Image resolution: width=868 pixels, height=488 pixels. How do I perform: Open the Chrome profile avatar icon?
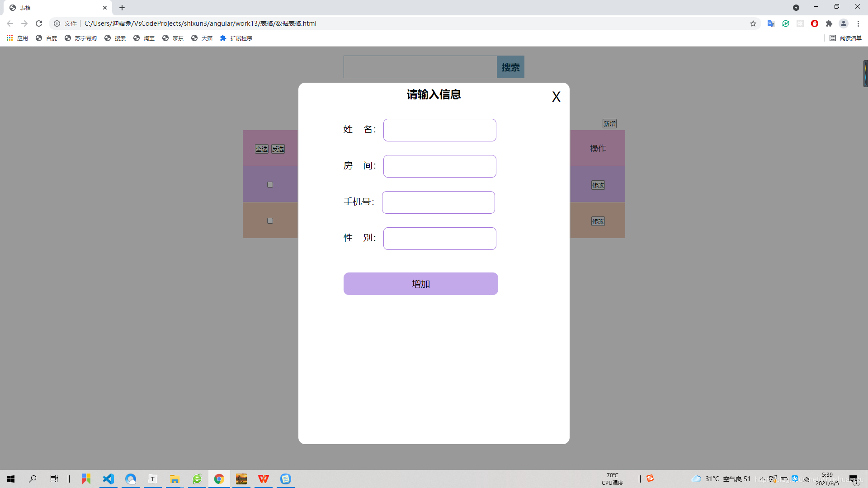point(844,23)
